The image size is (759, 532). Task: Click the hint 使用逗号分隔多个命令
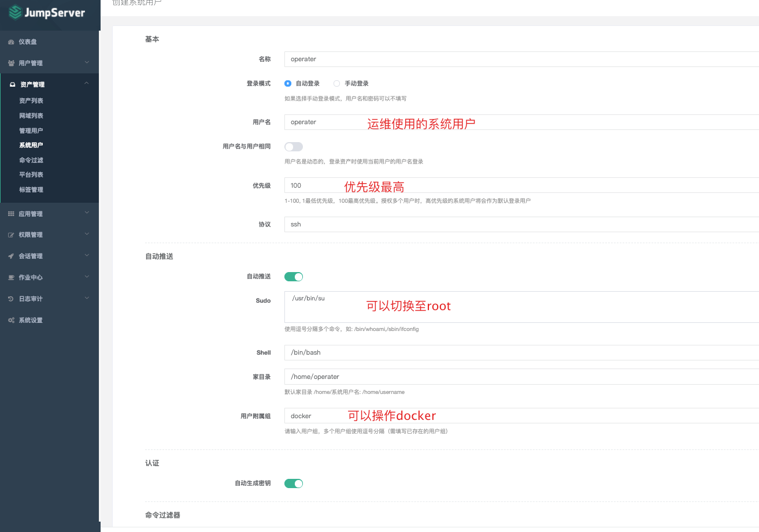coord(351,329)
